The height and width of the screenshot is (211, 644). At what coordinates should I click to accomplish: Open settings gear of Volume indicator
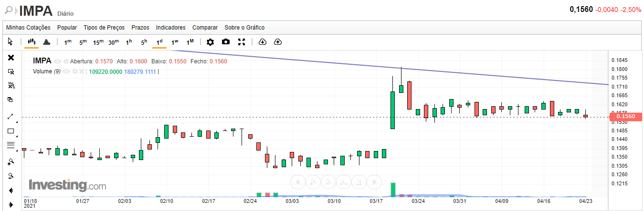point(75,71)
